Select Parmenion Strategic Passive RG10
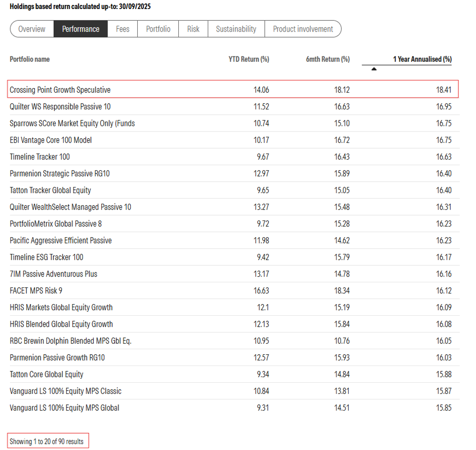 [60, 173]
